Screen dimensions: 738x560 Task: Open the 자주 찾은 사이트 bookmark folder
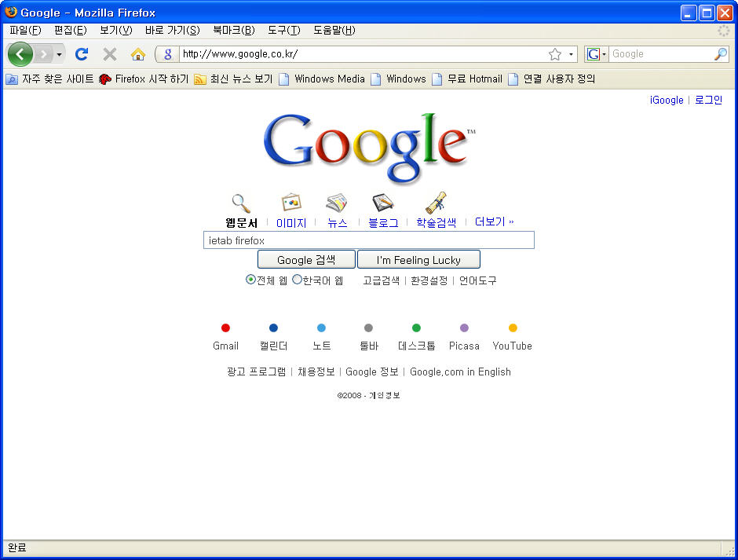click(49, 79)
